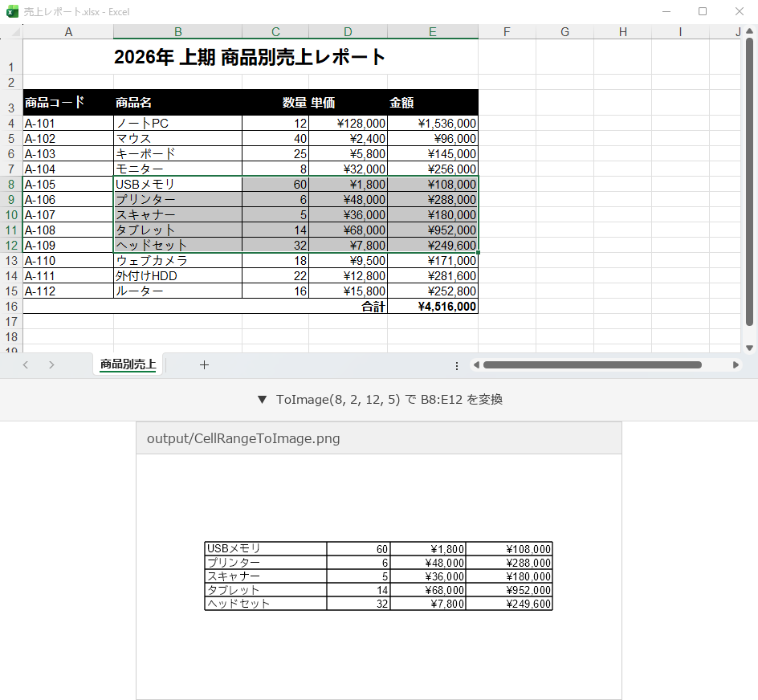Viewport: 758px width, 700px height.
Task: Select the USBメモリ cell in spreadsheet
Action: point(178,184)
